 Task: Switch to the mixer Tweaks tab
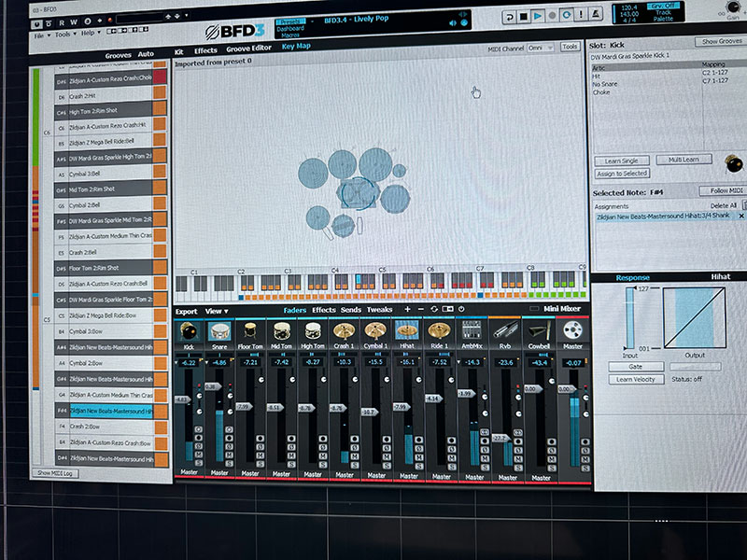click(379, 310)
